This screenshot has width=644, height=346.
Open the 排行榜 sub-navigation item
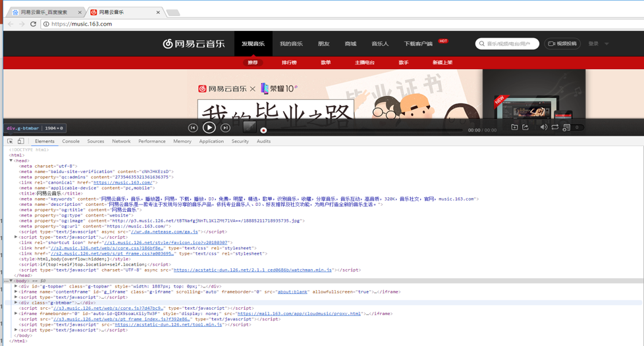(x=289, y=62)
